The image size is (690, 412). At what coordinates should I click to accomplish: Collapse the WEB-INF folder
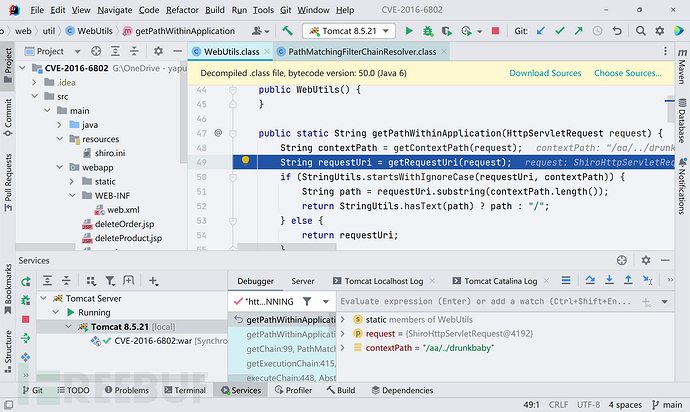click(x=72, y=195)
